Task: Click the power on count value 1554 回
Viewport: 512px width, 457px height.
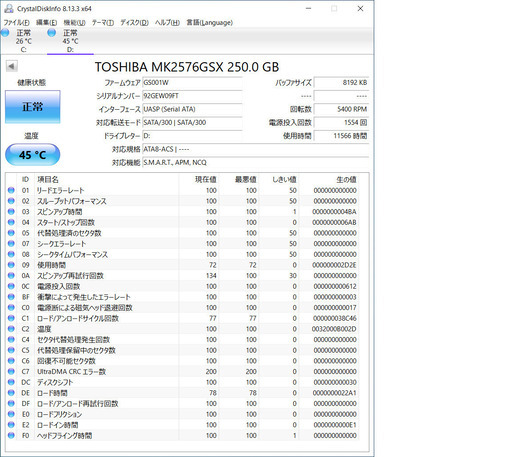Action: click(341, 123)
